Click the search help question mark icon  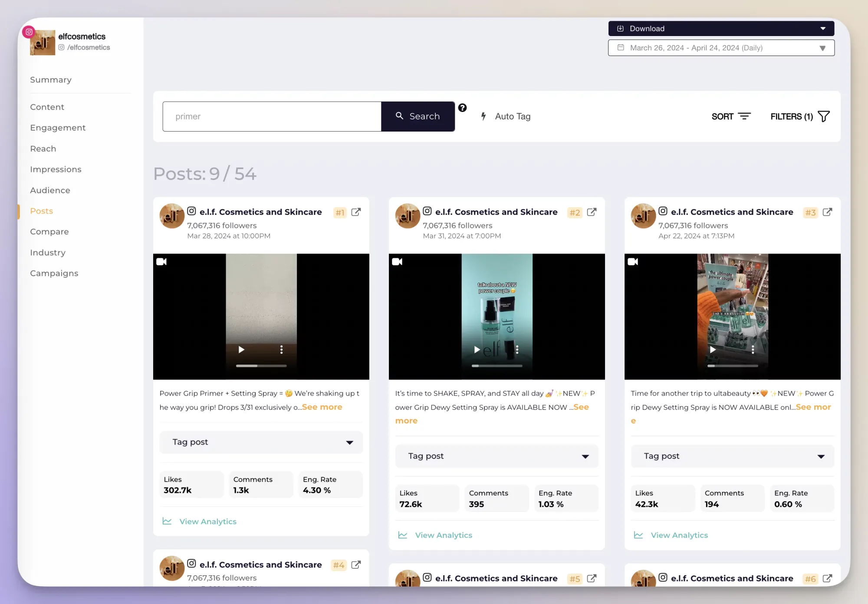(x=462, y=108)
